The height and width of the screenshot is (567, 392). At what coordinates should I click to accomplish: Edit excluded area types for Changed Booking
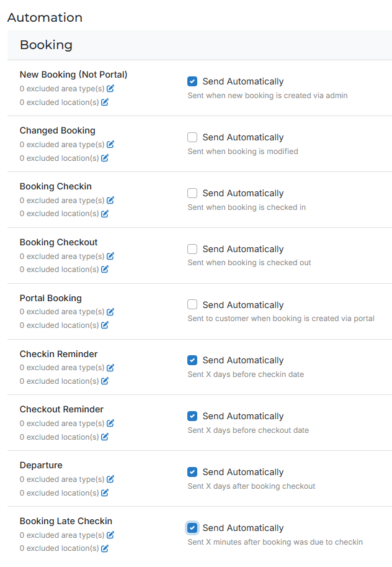tap(110, 145)
